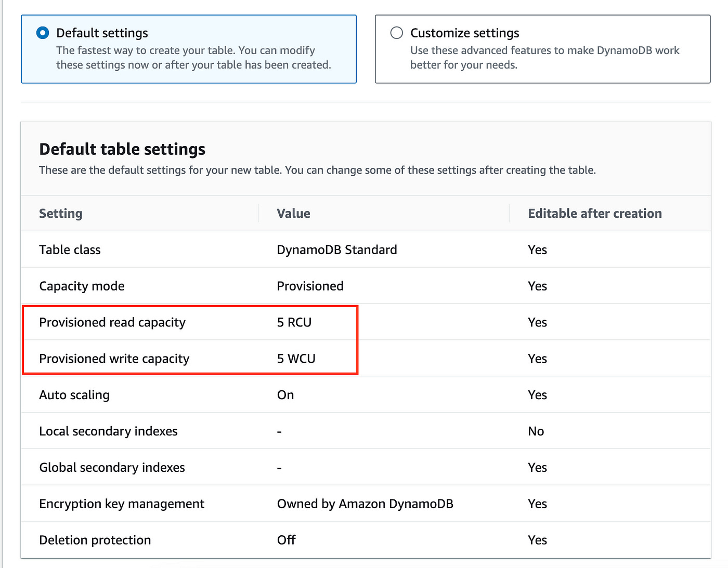Click the Setting column header
Image resolution: width=728 pixels, height=568 pixels.
[x=61, y=214]
